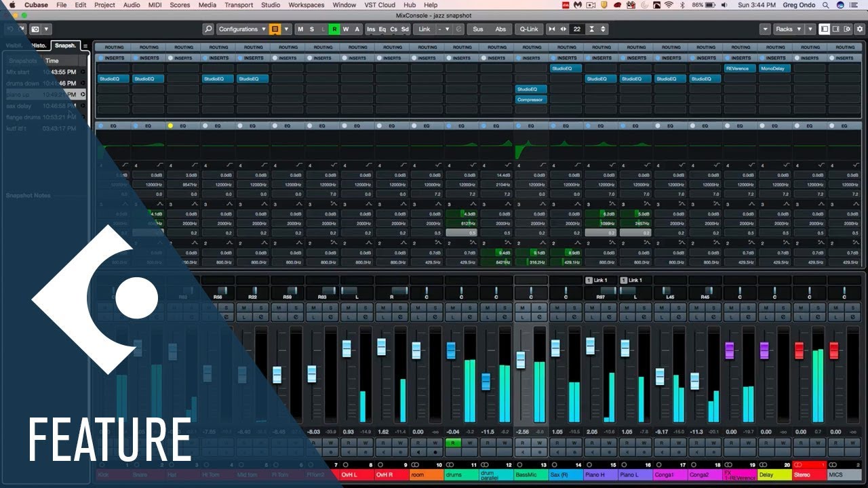The width and height of the screenshot is (868, 488).
Task: Open ROUTING rack header above BassMic column
Action: [531, 47]
